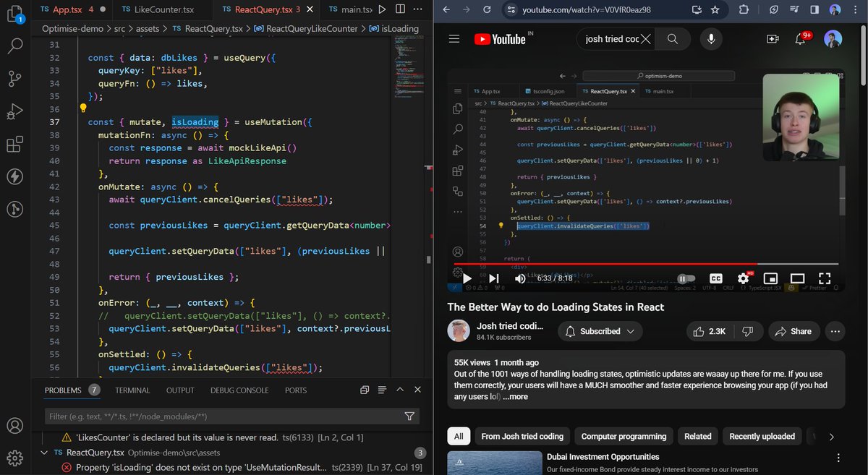The height and width of the screenshot is (475, 868).
Task: Click the lightbulb code action on line 36
Action: point(83,108)
